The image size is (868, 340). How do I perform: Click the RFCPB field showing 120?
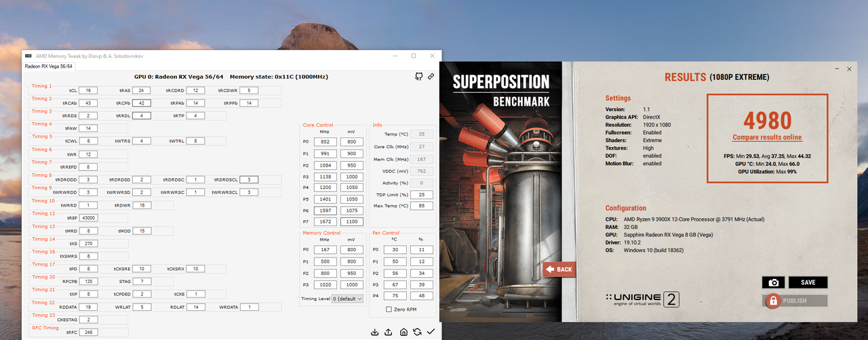pos(89,281)
